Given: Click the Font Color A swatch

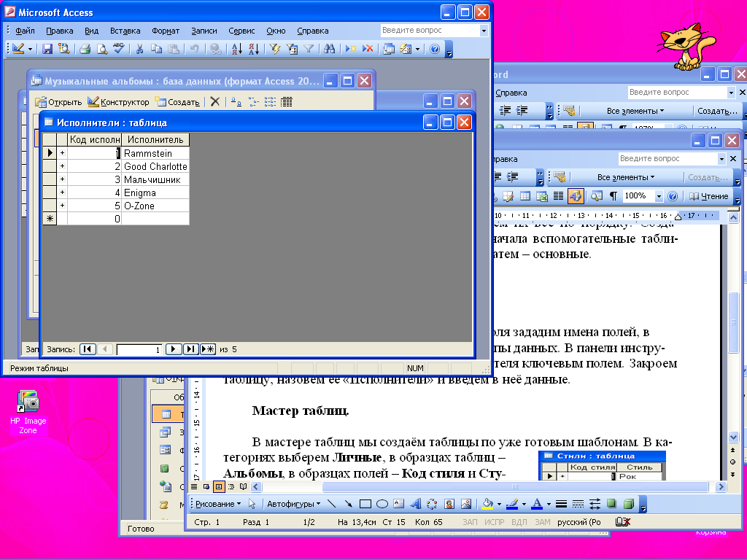Looking at the screenshot, I should [537, 504].
